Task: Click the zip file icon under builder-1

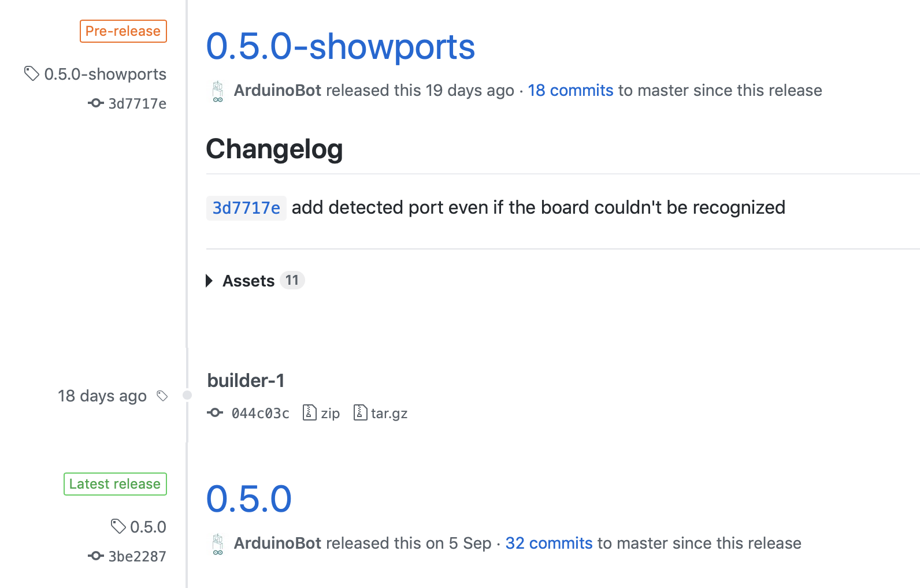Action: (x=310, y=412)
